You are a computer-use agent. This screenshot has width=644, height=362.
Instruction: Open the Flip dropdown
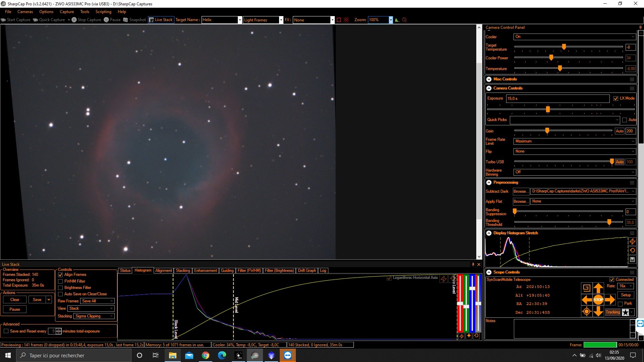coord(575,151)
